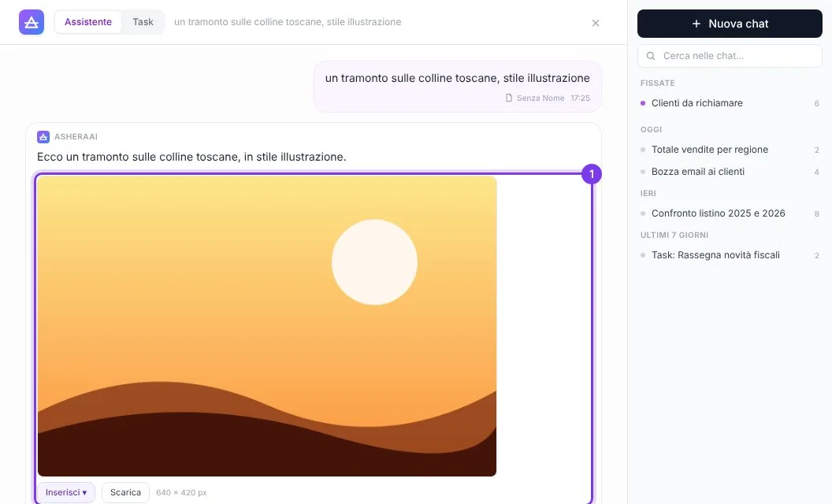
Task: Open the pinned chat Clienti da richiamare
Action: pos(730,103)
